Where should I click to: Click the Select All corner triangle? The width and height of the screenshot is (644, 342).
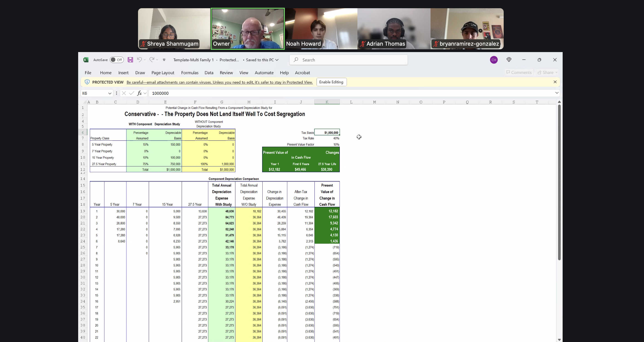point(85,102)
